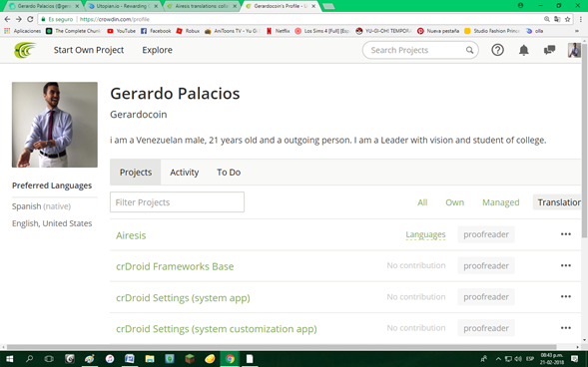Open options menu for the Airesis row

coord(565,234)
